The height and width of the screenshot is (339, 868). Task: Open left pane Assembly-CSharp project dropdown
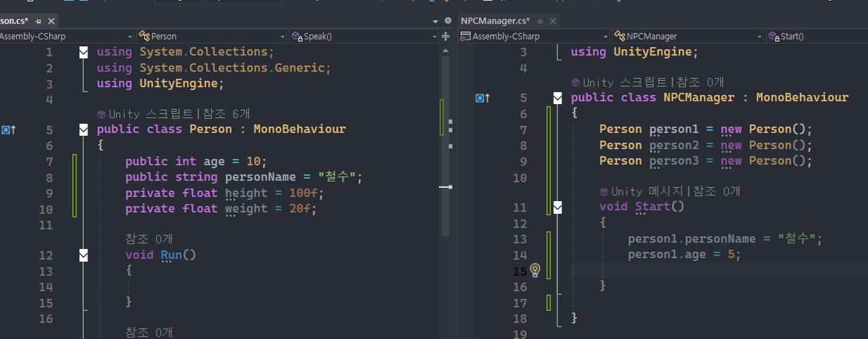pyautogui.click(x=67, y=36)
